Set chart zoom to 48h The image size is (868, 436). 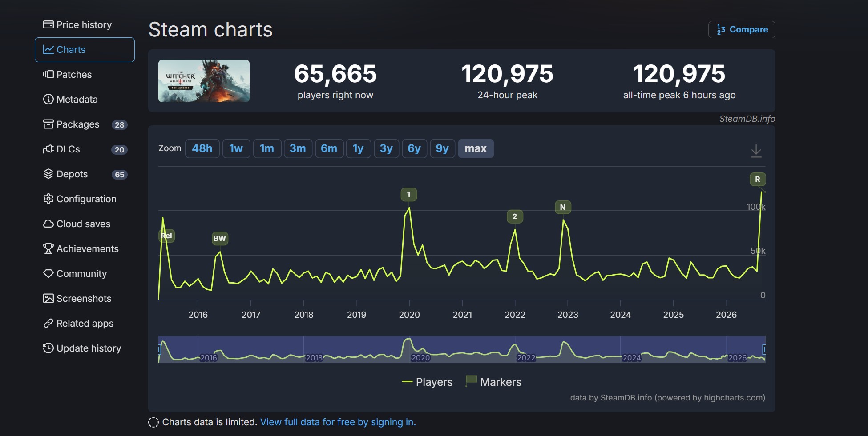pos(202,148)
